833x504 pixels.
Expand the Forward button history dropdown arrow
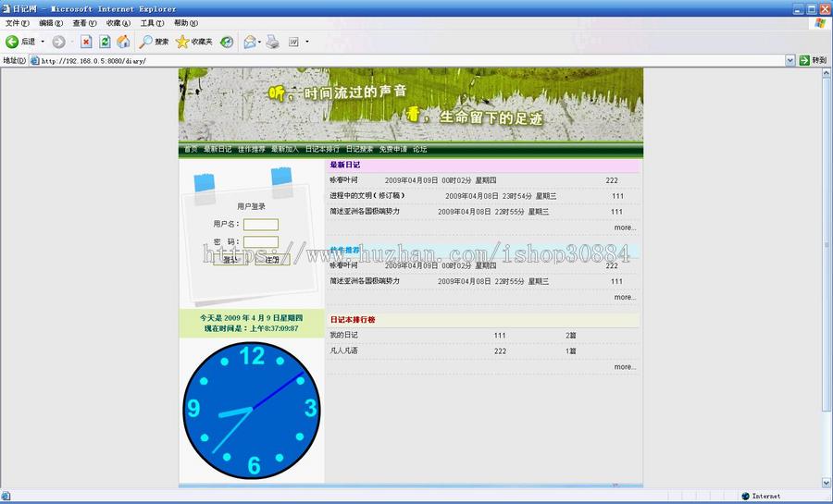click(71, 42)
